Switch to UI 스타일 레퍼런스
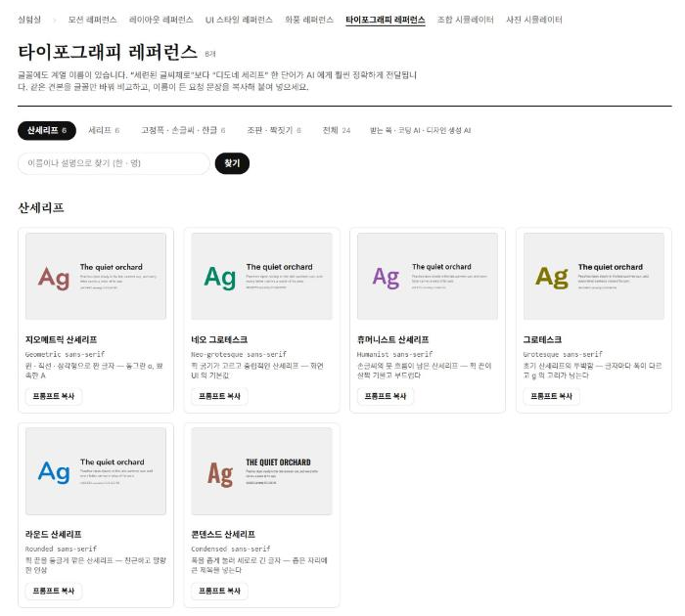The width and height of the screenshot is (685, 616). tap(239, 20)
